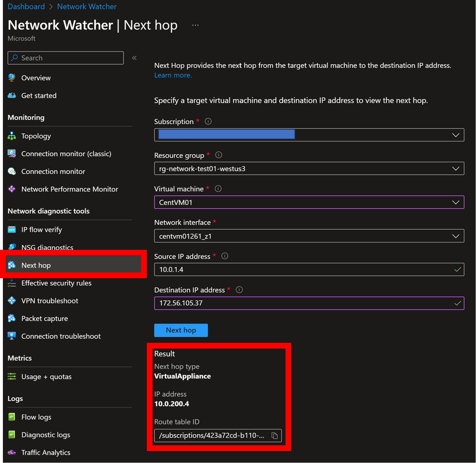The height and width of the screenshot is (463, 476).
Task: Open the Overview globe icon
Action: pyautogui.click(x=12, y=78)
